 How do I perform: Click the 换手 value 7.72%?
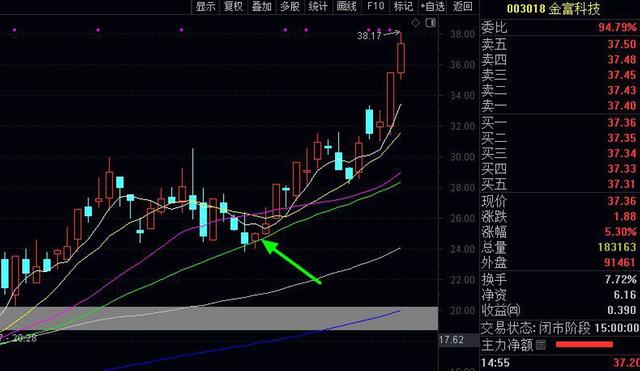click(x=620, y=280)
